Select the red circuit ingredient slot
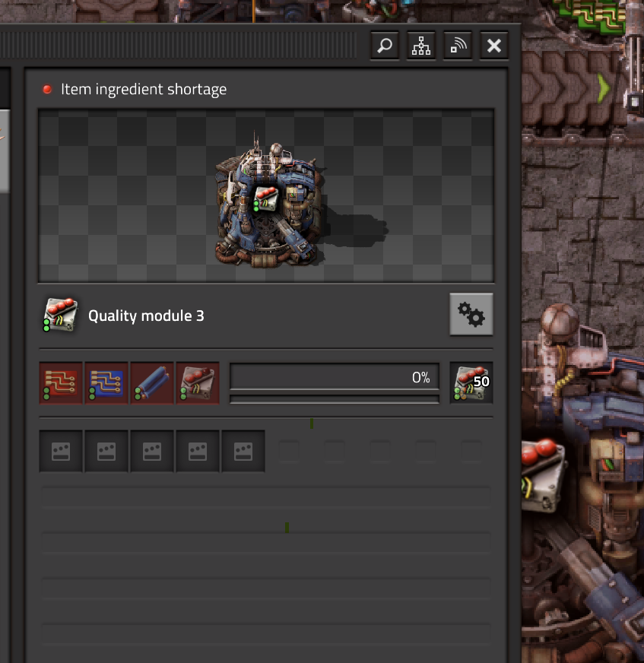Image resolution: width=644 pixels, height=663 pixels. pos(61,383)
